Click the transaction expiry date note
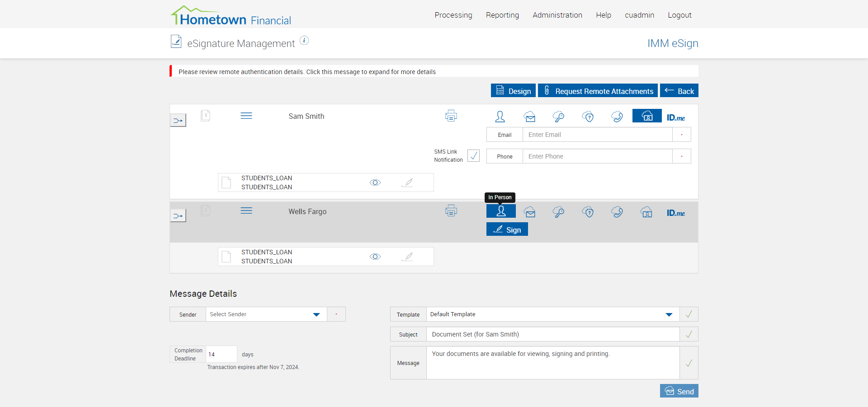This screenshot has height=407, width=868. tap(253, 367)
